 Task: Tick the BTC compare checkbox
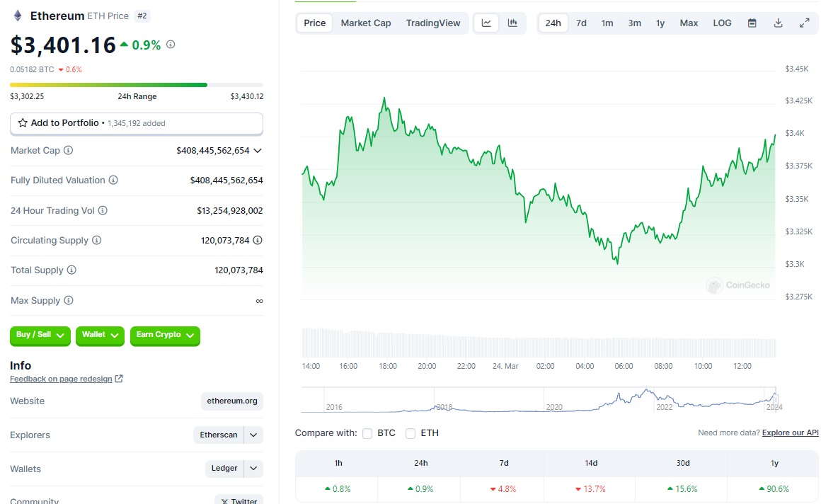[367, 433]
